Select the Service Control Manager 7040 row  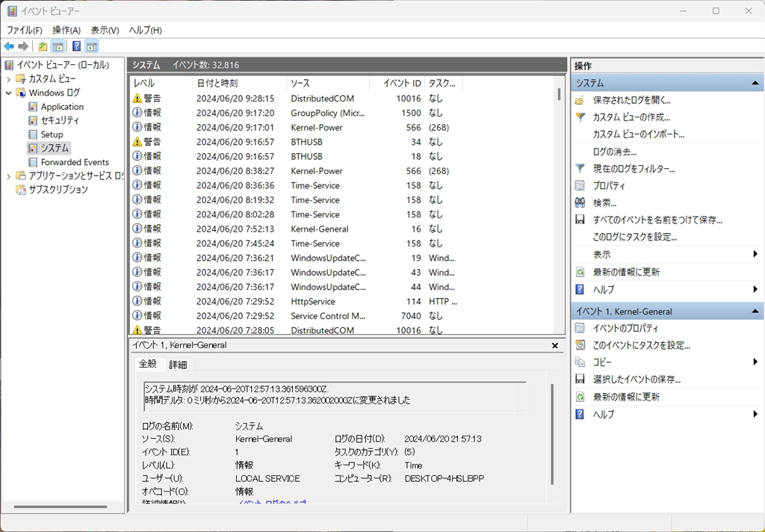[342, 316]
